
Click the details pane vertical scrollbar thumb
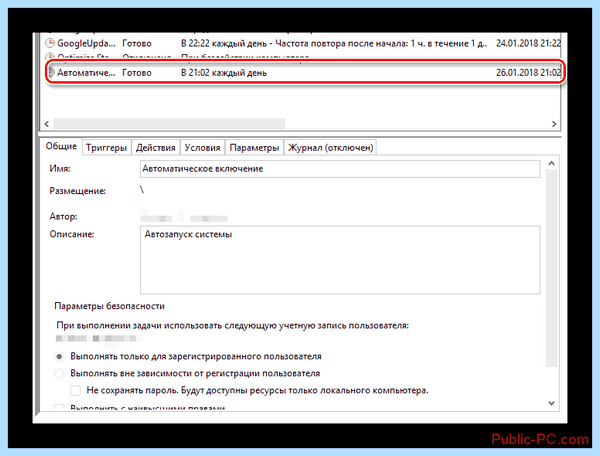pyautogui.click(x=551, y=268)
